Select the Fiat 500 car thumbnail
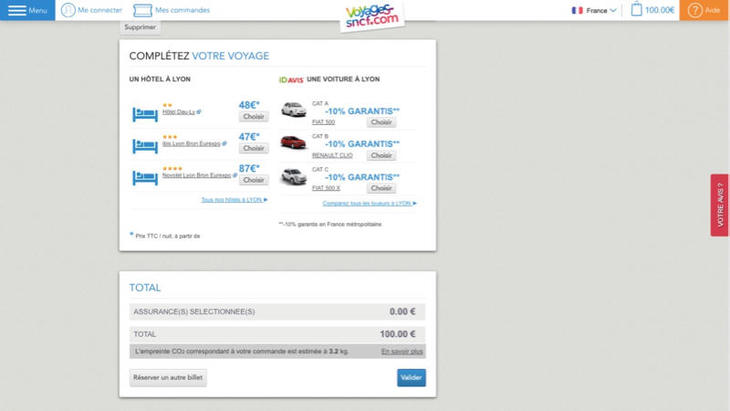 [293, 110]
